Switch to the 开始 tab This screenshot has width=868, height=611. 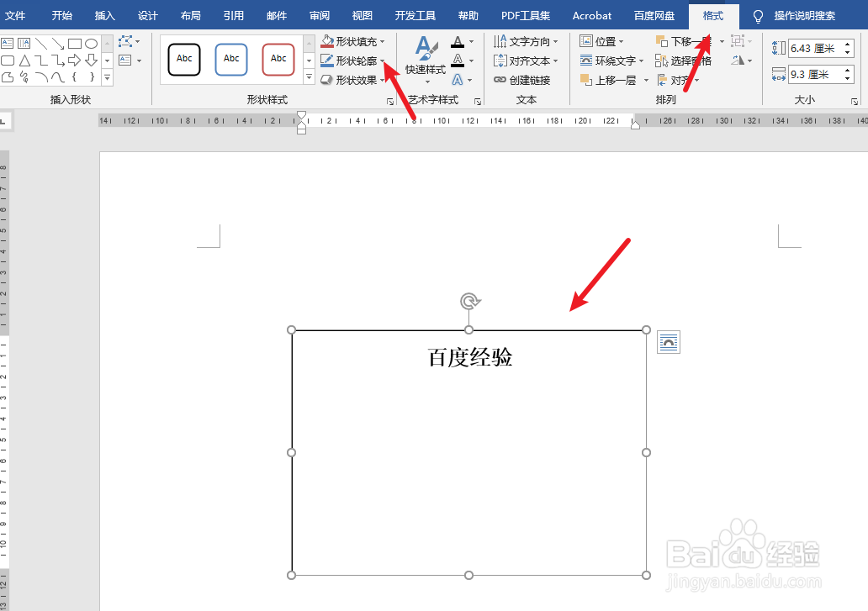coord(62,15)
